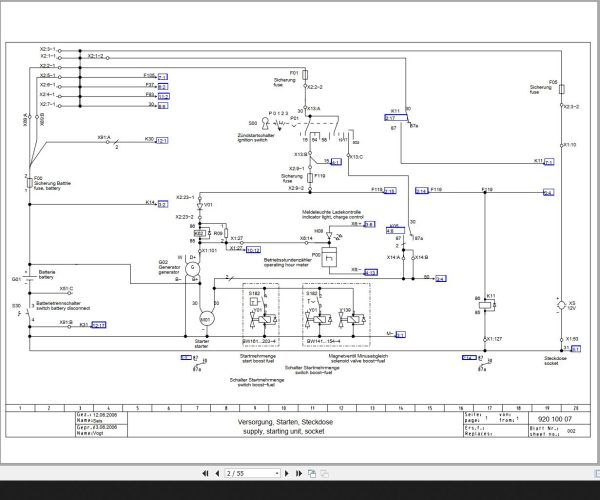Image resolution: width=600 pixels, height=500 pixels.
Task: Open the 2:15 reference after left F119 label
Action: 390,191
